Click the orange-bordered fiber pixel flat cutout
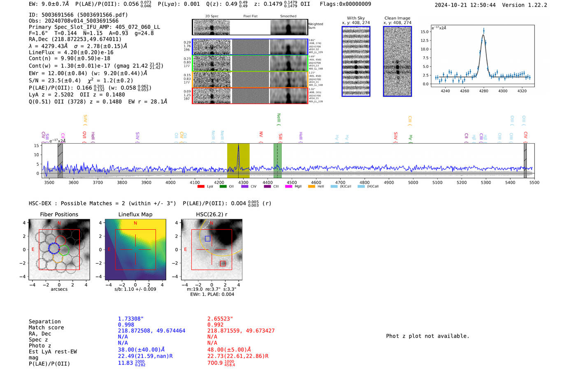576x392 pixels. pyautogui.click(x=250, y=79)
